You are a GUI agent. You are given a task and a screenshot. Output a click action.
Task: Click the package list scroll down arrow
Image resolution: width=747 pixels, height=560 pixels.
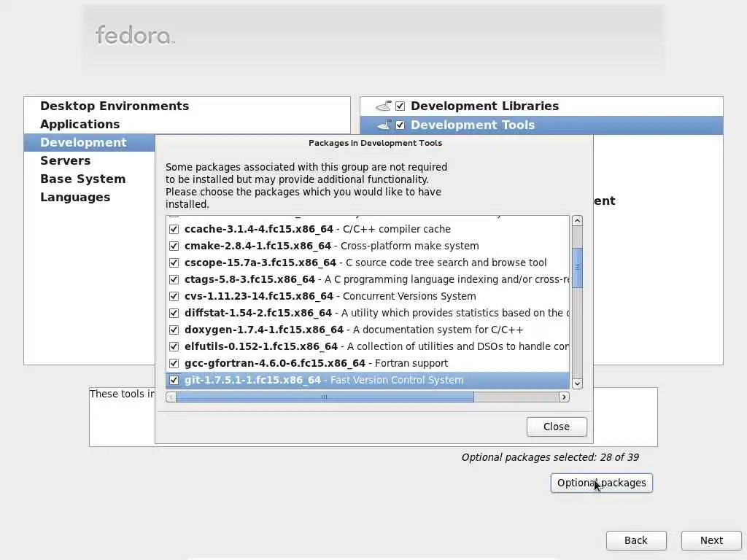578,384
